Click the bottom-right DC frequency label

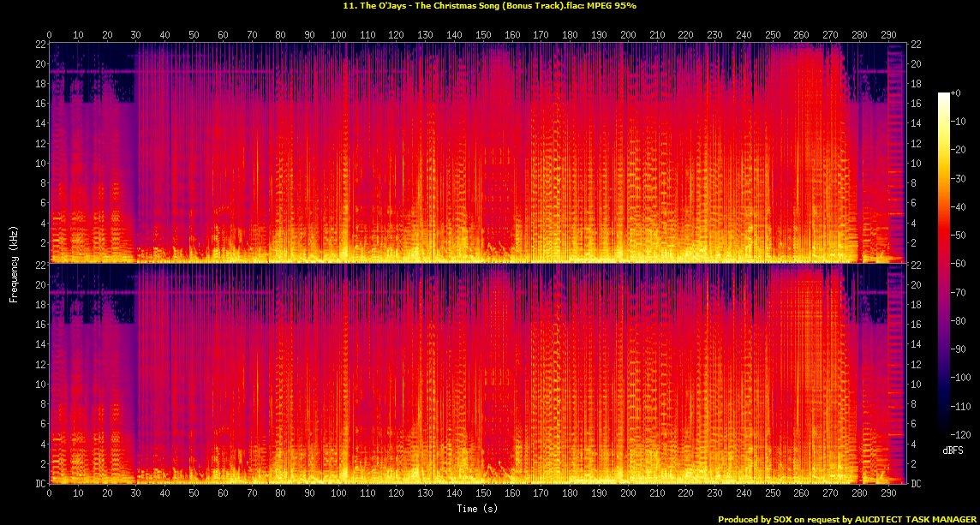pyautogui.click(x=916, y=484)
